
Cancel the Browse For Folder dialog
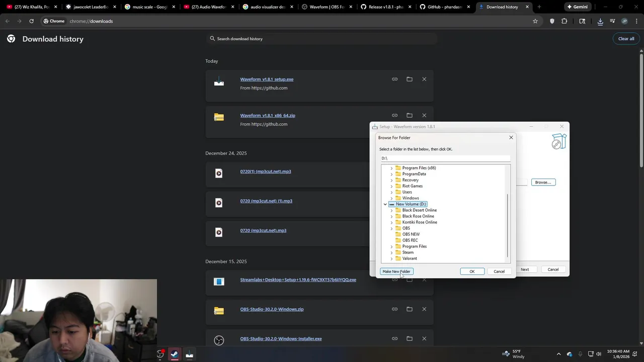pos(499,271)
